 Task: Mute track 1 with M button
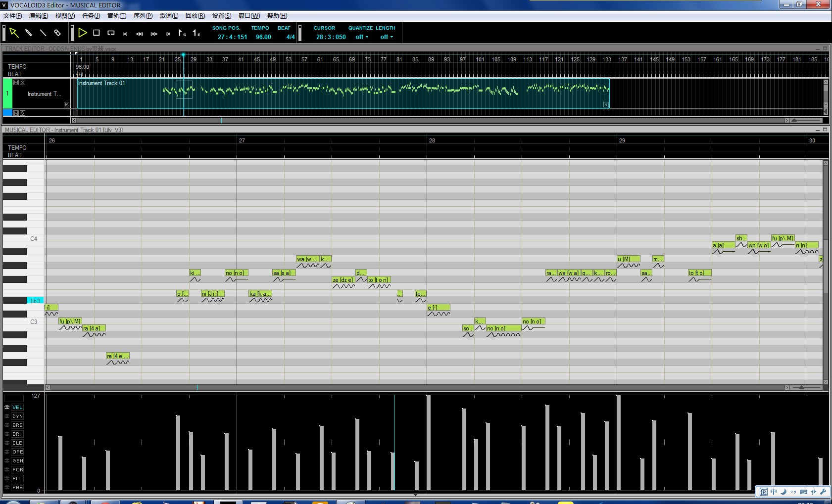16,83
